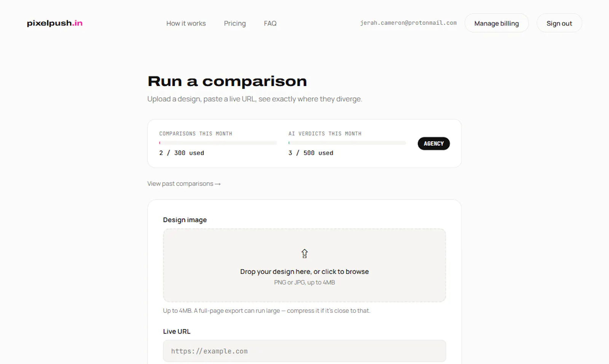The width and height of the screenshot is (609, 364).
Task: Click the 'Up to 4MB' compression note
Action: (x=266, y=311)
